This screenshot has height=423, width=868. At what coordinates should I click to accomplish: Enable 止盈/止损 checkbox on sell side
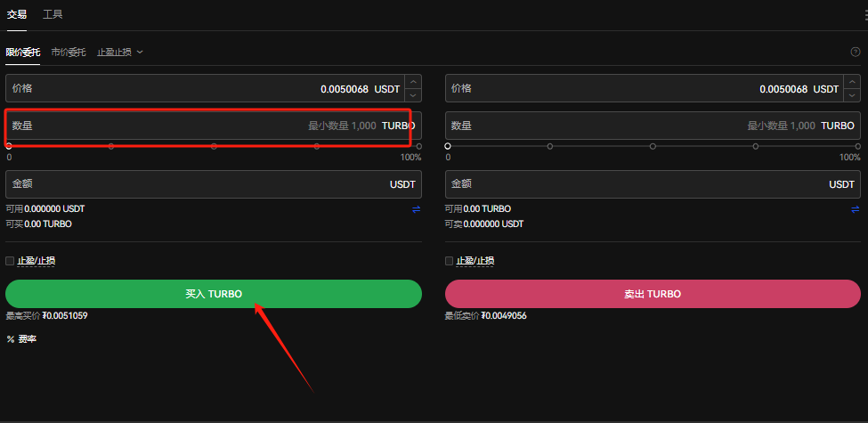449,261
